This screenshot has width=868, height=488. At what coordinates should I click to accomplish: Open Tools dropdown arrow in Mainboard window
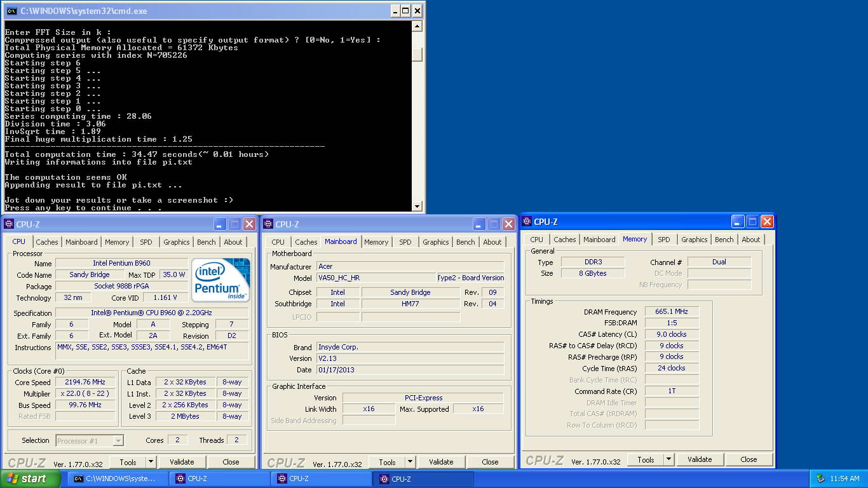410,462
